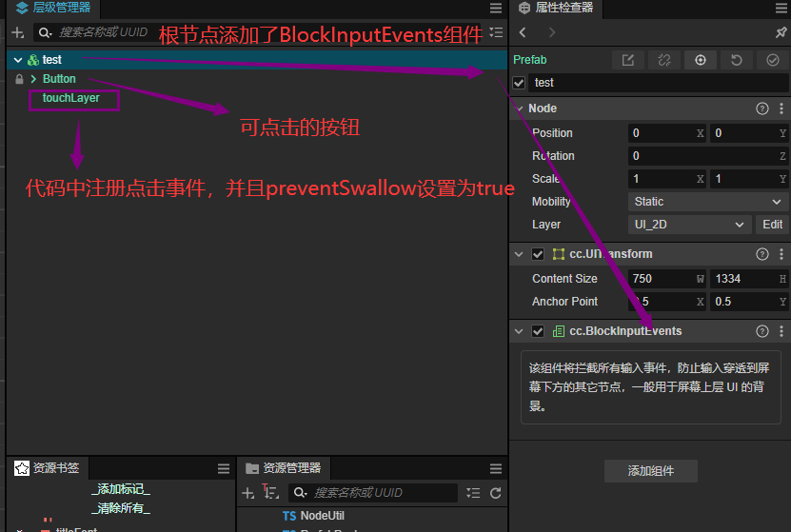Click the Scale X input field

[x=667, y=179]
